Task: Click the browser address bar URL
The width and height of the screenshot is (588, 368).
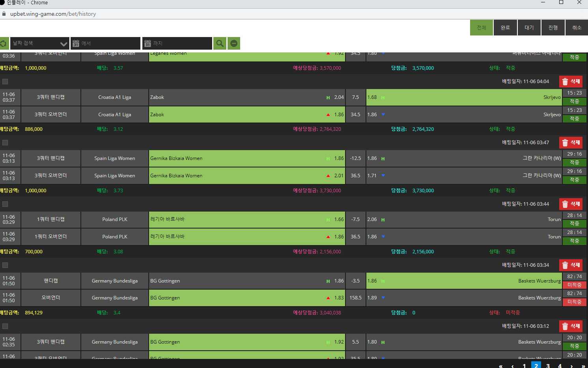Action: pos(53,14)
